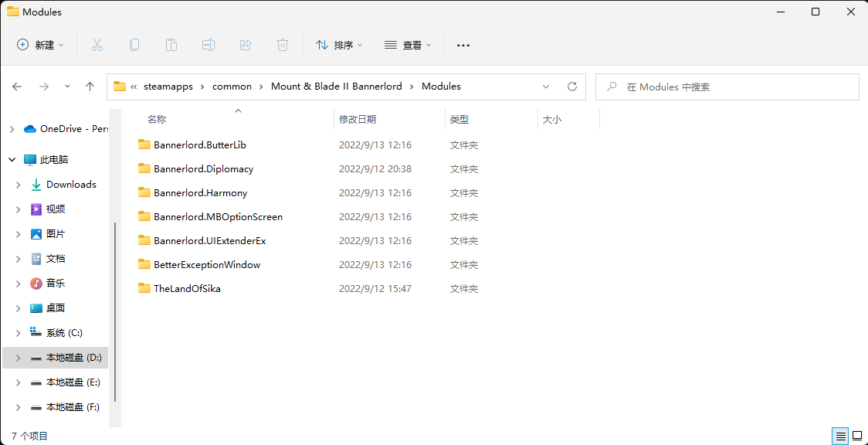Image resolution: width=868 pixels, height=445 pixels.
Task: Select 此电脑 in the sidebar
Action: pos(56,160)
